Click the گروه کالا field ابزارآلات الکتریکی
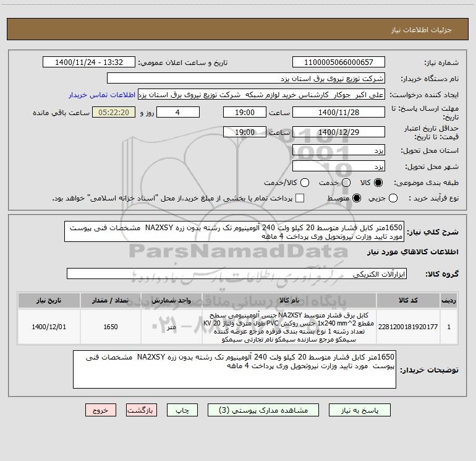Screen dimensions: 476x461 tap(237, 274)
